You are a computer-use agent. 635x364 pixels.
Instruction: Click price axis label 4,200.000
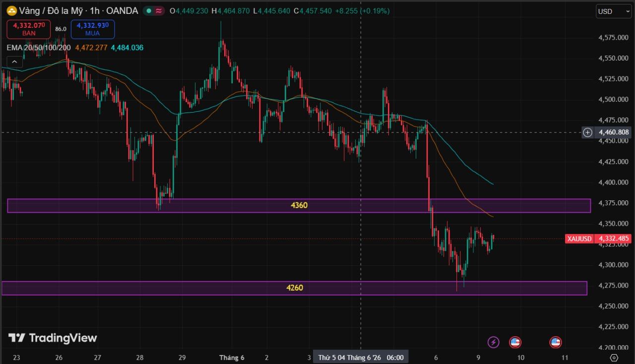click(614, 348)
